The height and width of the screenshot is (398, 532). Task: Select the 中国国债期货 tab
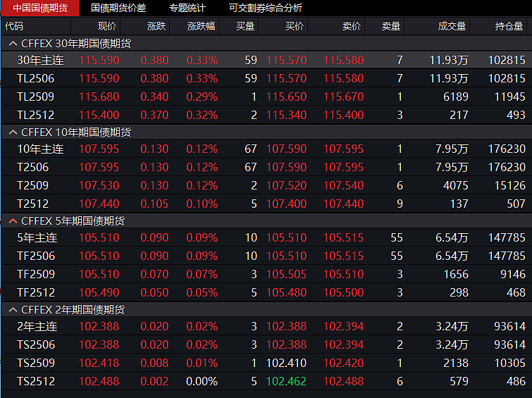(40, 8)
